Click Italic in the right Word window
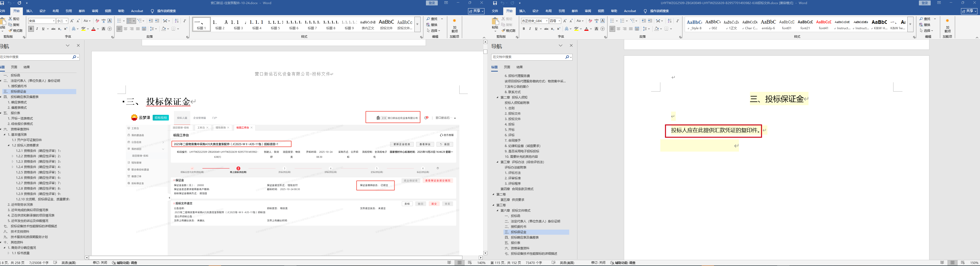Screen dimensions: 980x266 (530, 29)
